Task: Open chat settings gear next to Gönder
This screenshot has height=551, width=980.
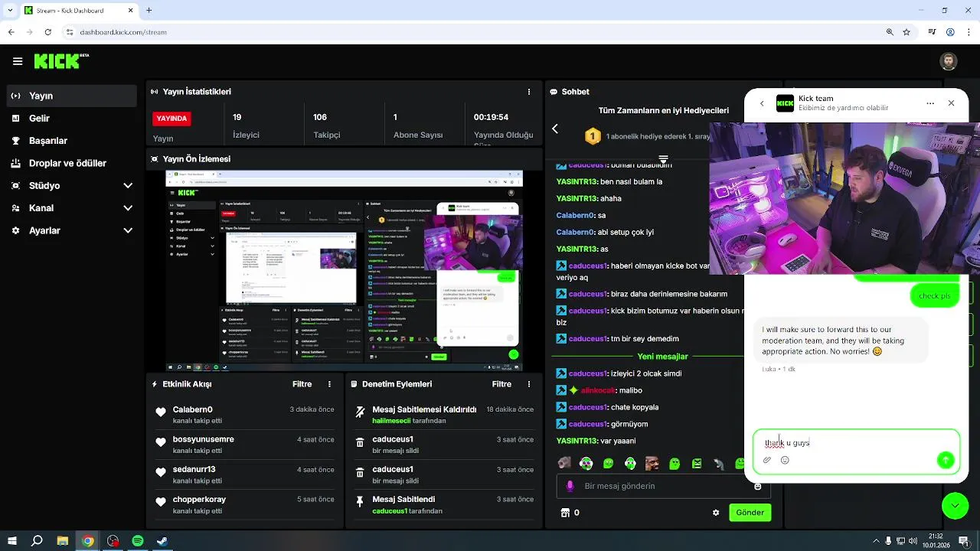Action: click(716, 513)
